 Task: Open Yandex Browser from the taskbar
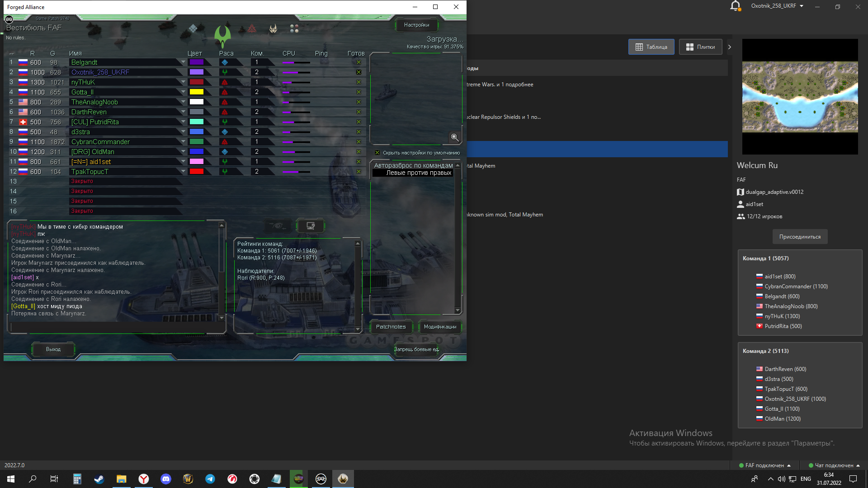coord(144,479)
